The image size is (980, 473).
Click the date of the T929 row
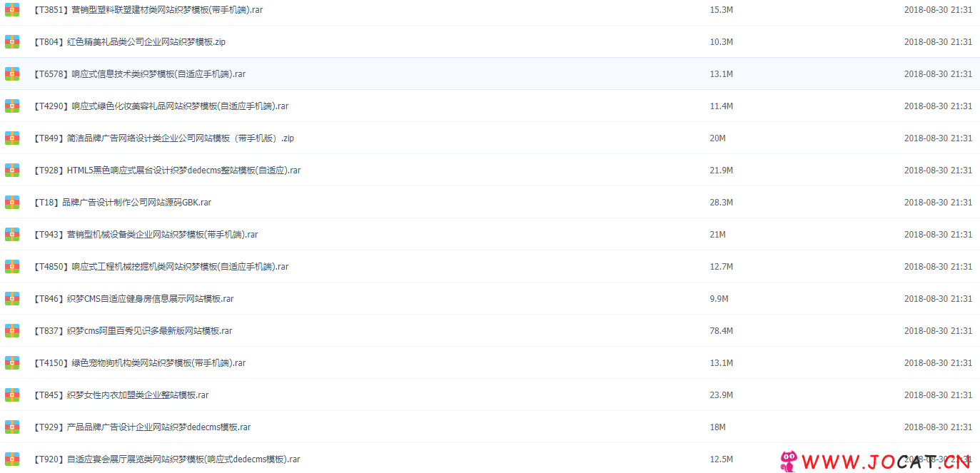[938, 427]
